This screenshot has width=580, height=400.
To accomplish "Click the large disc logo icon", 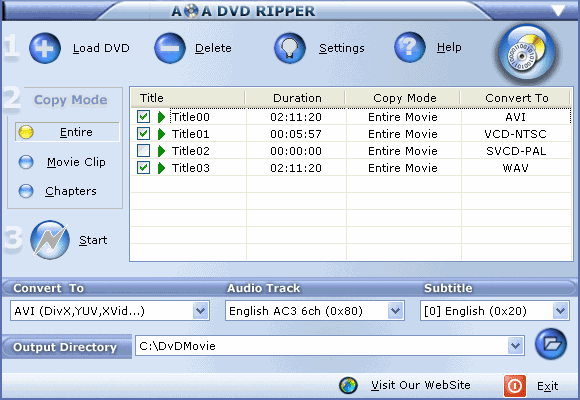I will pyautogui.click(x=527, y=54).
